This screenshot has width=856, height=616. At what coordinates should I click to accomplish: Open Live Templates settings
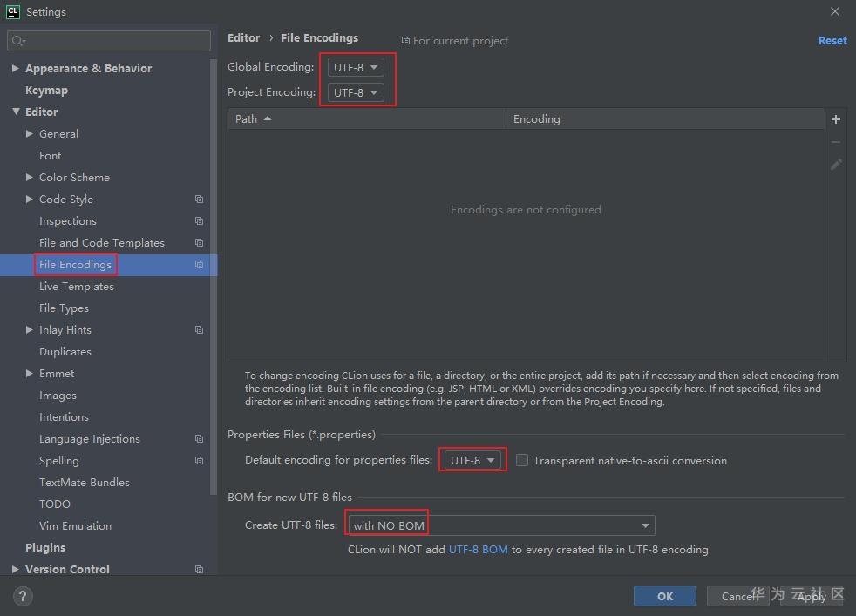click(77, 287)
